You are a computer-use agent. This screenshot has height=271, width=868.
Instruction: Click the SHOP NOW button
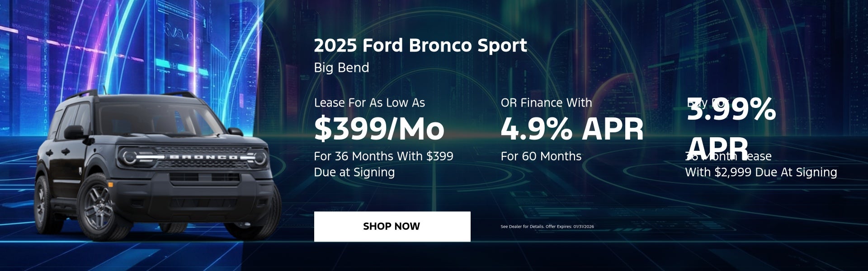(392, 226)
